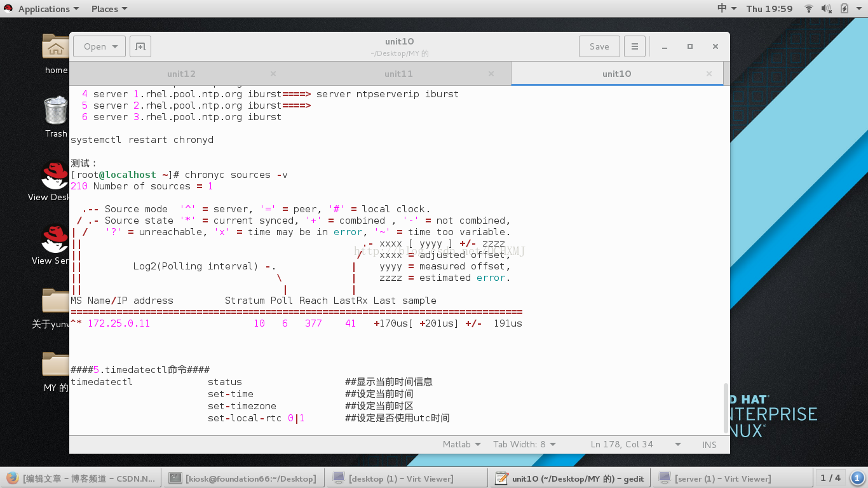868x488 pixels.
Task: Click the volume icon in top bar
Action: click(x=827, y=9)
